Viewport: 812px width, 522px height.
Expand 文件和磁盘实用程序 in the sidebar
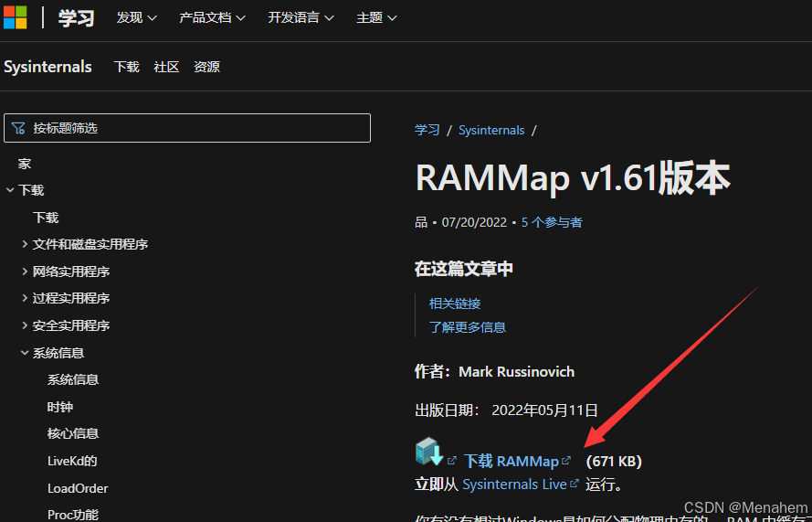click(25, 244)
